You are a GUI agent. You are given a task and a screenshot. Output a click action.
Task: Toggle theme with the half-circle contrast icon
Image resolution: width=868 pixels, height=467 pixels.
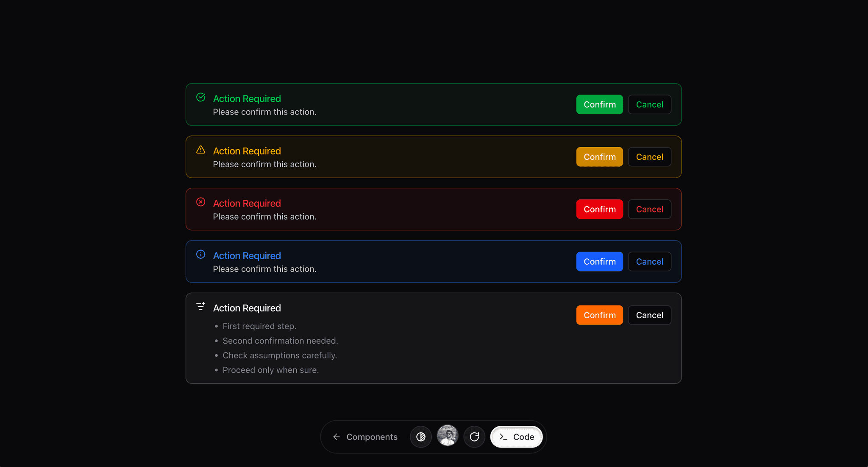(421, 437)
